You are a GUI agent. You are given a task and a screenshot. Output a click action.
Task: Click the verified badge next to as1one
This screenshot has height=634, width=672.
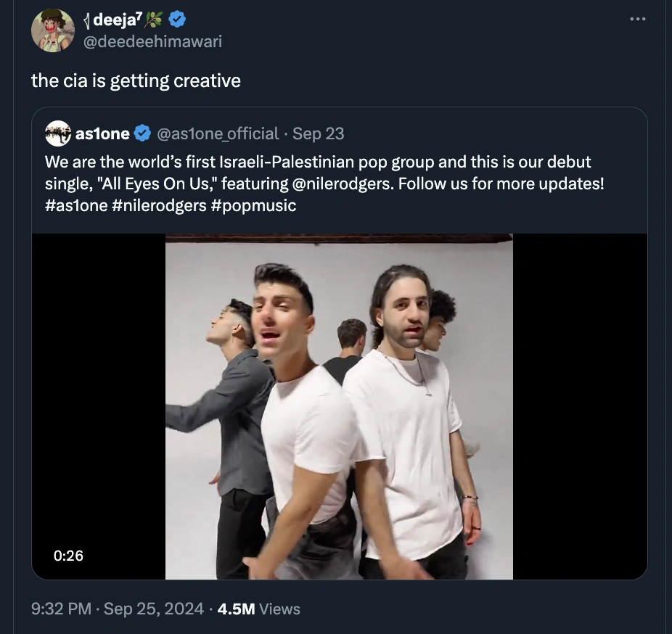point(143,133)
